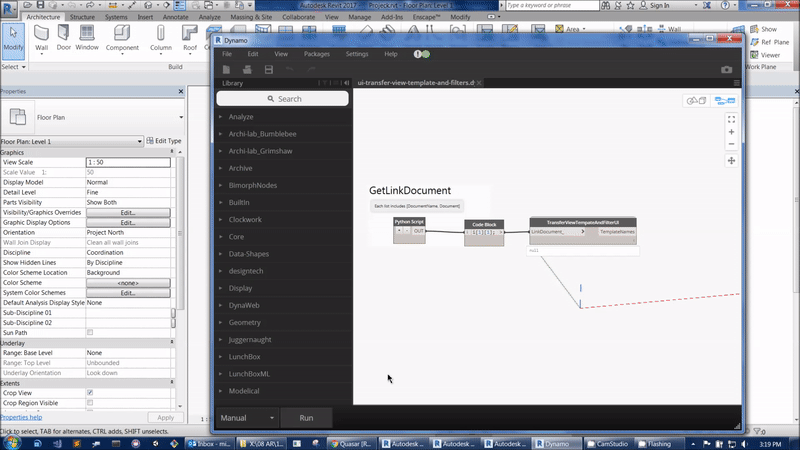This screenshot has width=800, height=450.
Task: Click Dynamo Redo arrow icon
Action: (311, 69)
